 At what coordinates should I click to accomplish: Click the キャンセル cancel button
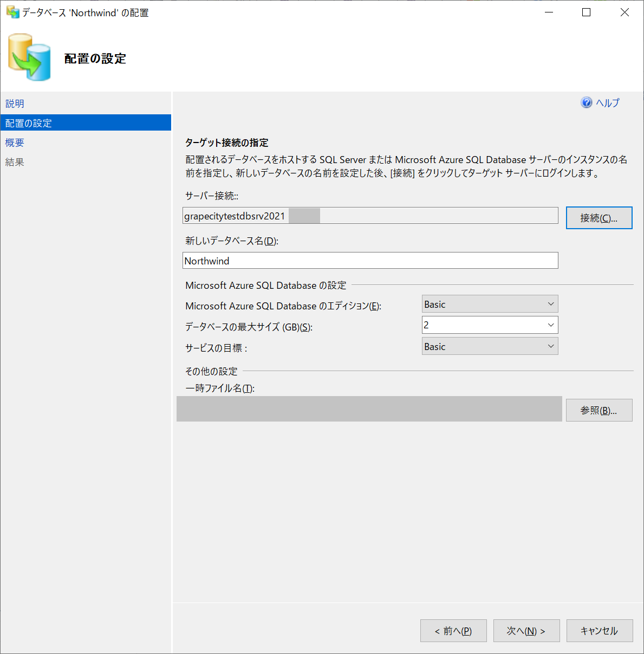click(x=600, y=631)
